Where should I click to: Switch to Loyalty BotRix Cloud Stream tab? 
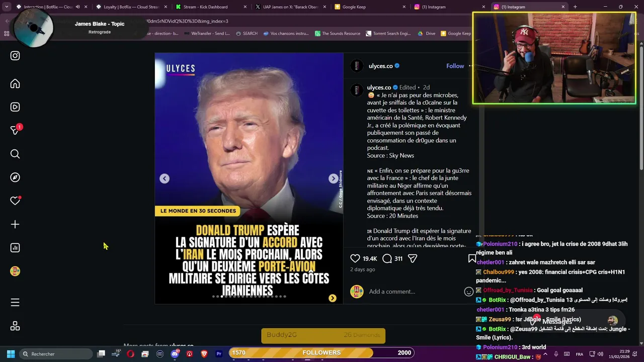[131, 7]
